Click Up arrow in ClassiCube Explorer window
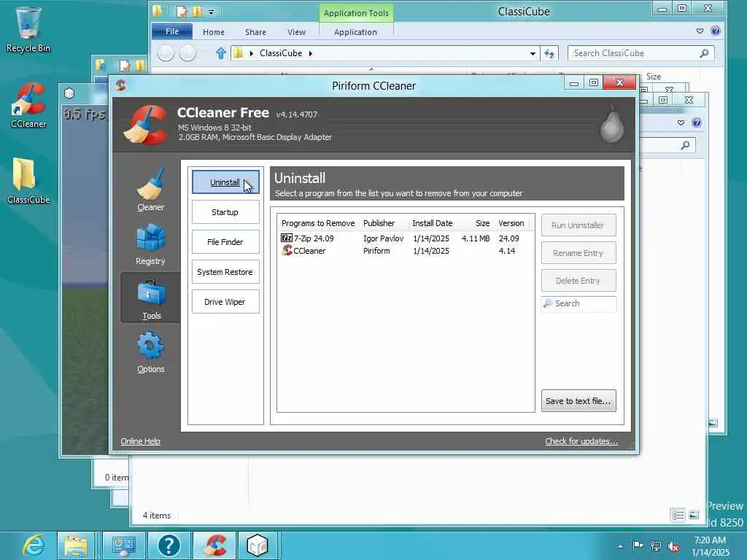Viewport: 747px width, 560px height. click(x=220, y=53)
